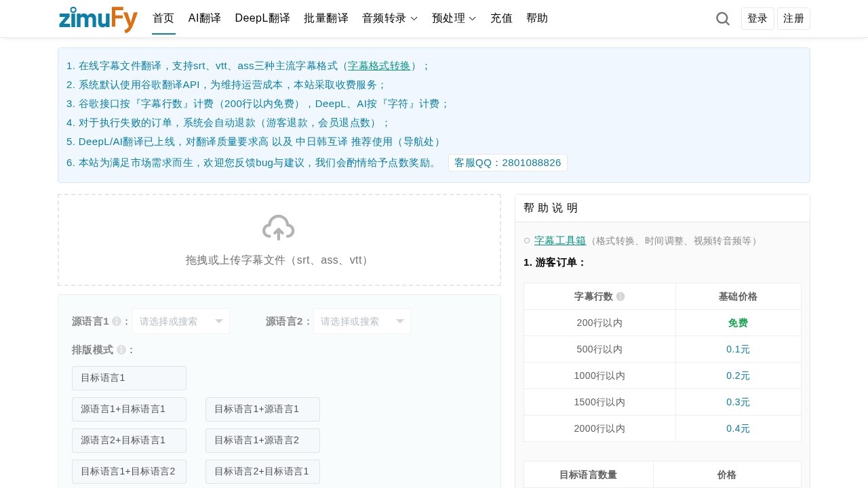Open the 批量翻译 nav item

coord(326,18)
